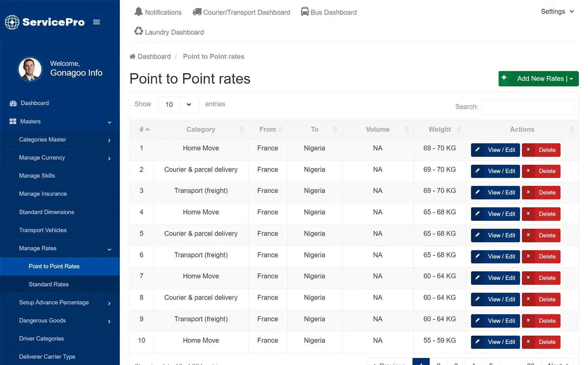Click the hamburger menu beside ServicePro
Viewport: 588px width, 365px height.
[96, 22]
